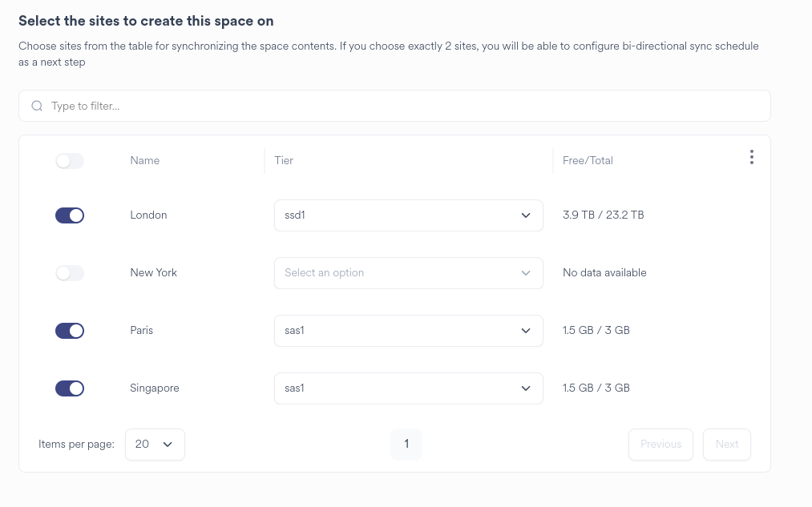
Task: Enable the New York site toggle
Action: pyautogui.click(x=70, y=273)
